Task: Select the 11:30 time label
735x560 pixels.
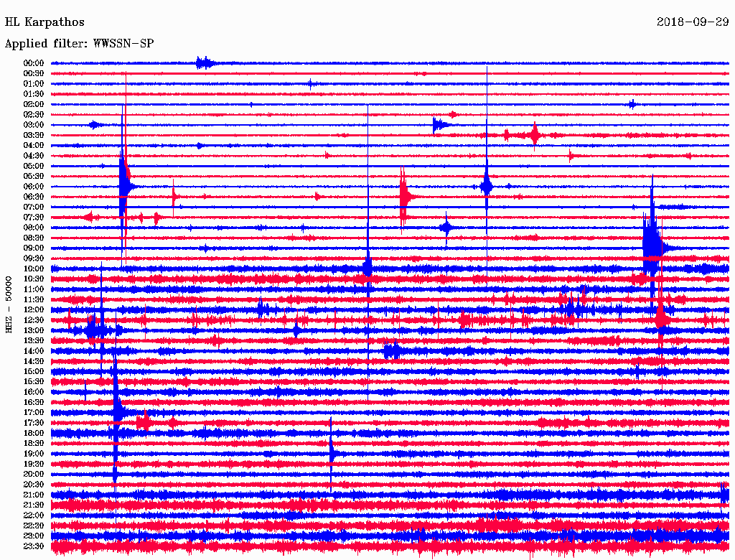Action: [34, 299]
